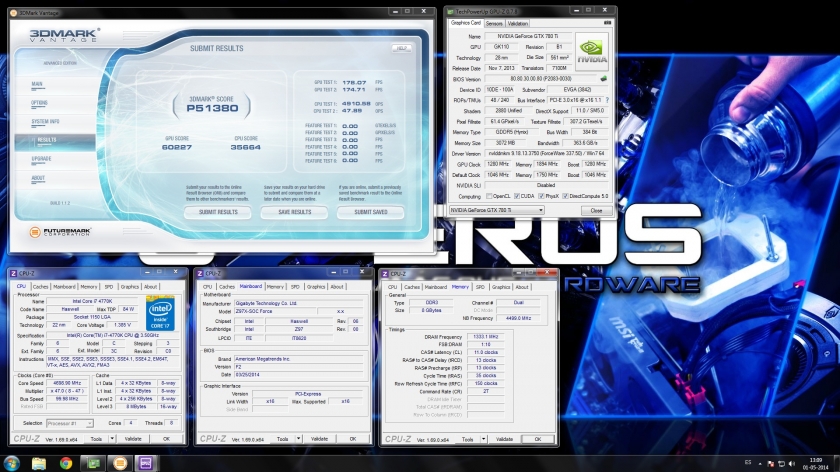Show hidden tray icons arrow
Viewport: 840px width, 472px height.
coord(760,464)
